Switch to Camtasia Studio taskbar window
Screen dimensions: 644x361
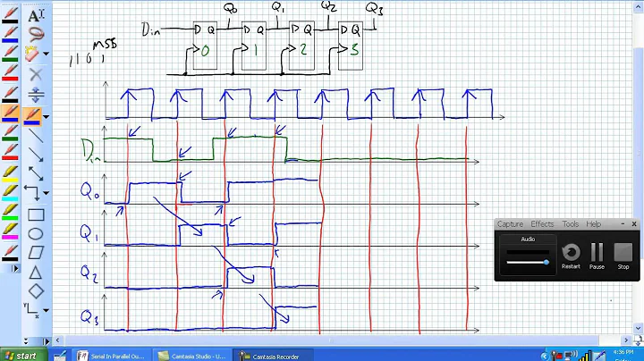click(x=192, y=356)
